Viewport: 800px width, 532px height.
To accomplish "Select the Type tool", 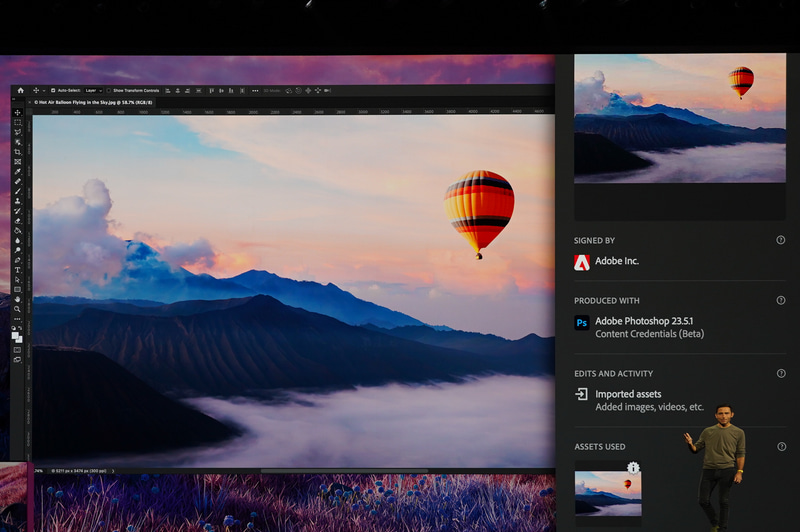I will click(x=17, y=270).
